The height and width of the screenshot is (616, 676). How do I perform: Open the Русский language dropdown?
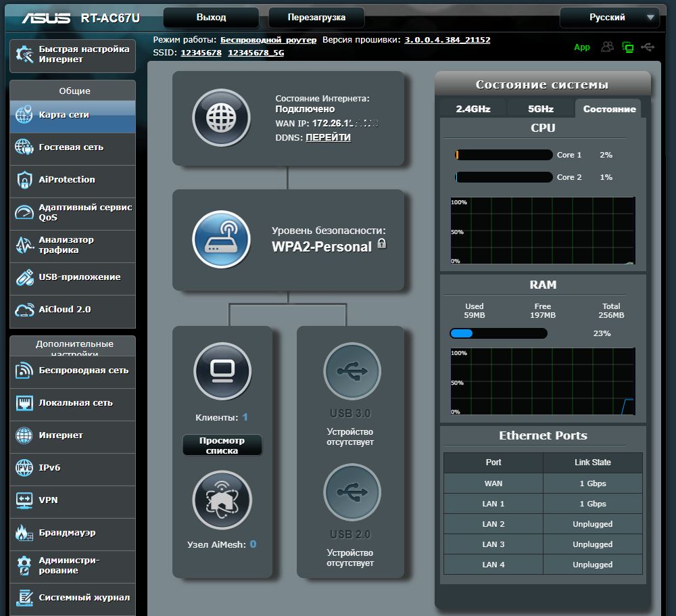point(609,18)
